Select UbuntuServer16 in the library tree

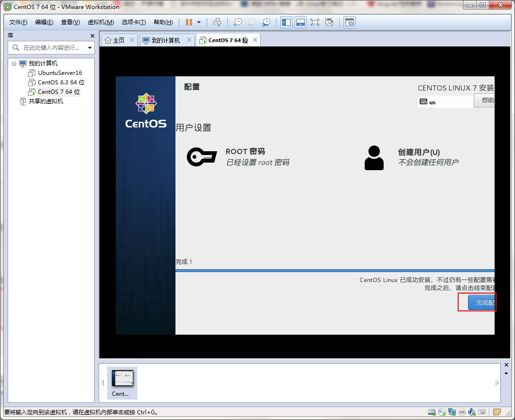(60, 73)
